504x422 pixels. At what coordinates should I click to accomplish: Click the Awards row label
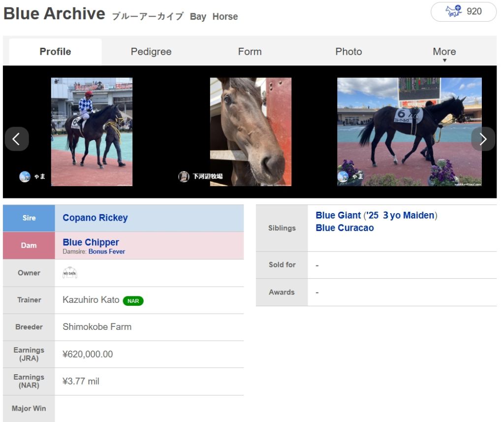(x=282, y=292)
